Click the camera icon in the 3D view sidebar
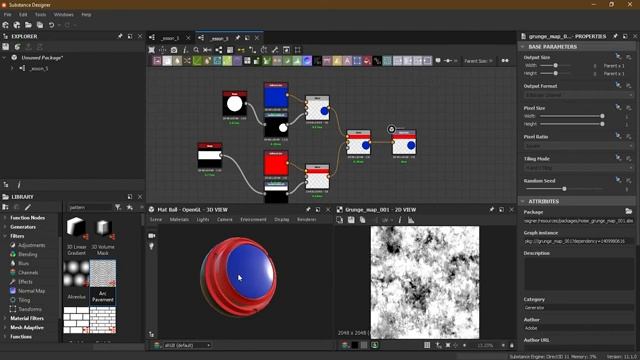The height and width of the screenshot is (360, 640). [x=151, y=236]
